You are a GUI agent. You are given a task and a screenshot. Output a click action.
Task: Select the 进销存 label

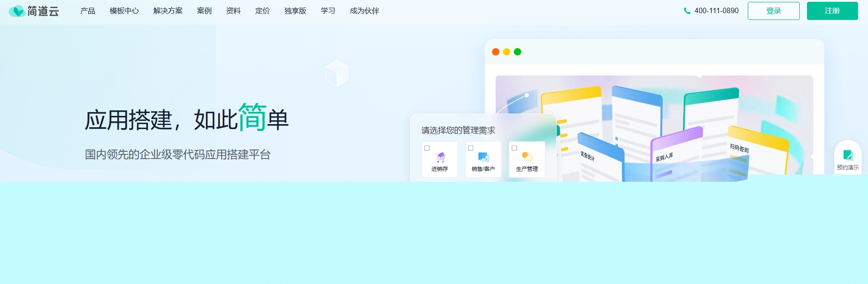coord(440,169)
